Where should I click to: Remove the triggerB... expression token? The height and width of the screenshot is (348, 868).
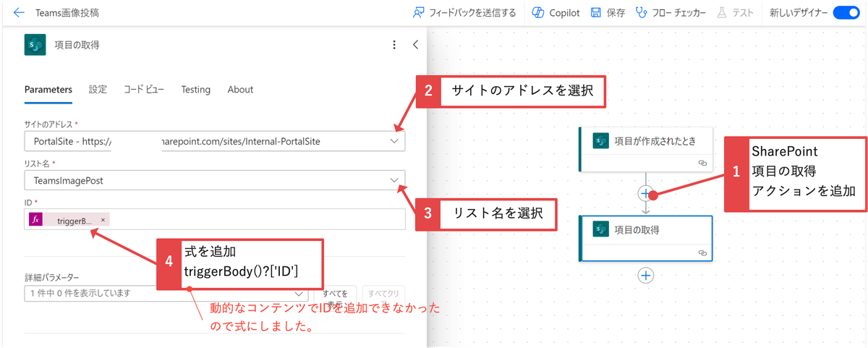click(x=103, y=219)
